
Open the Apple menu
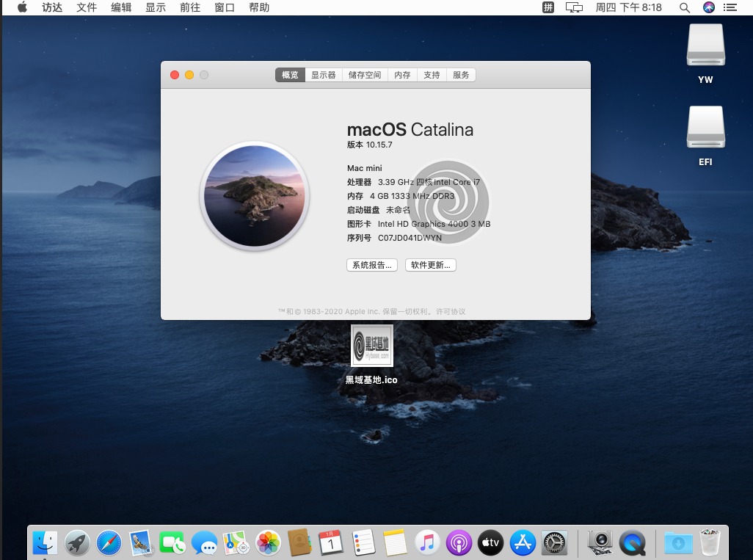click(22, 7)
